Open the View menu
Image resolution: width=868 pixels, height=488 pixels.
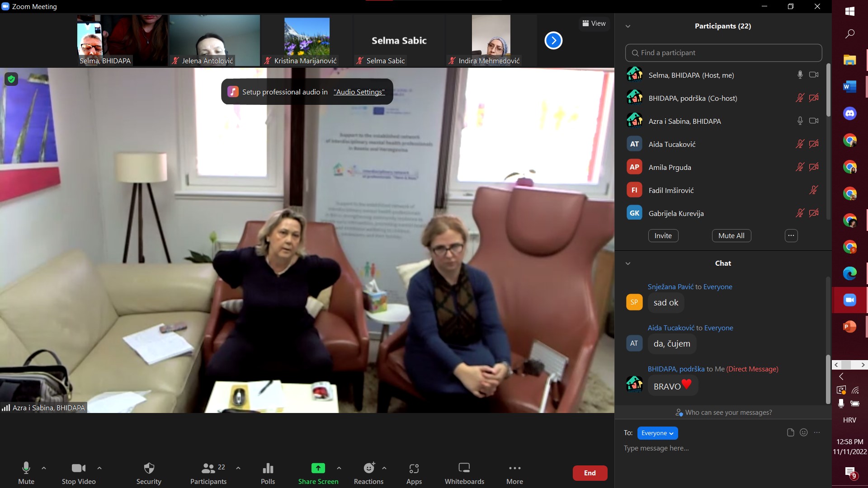coord(594,23)
